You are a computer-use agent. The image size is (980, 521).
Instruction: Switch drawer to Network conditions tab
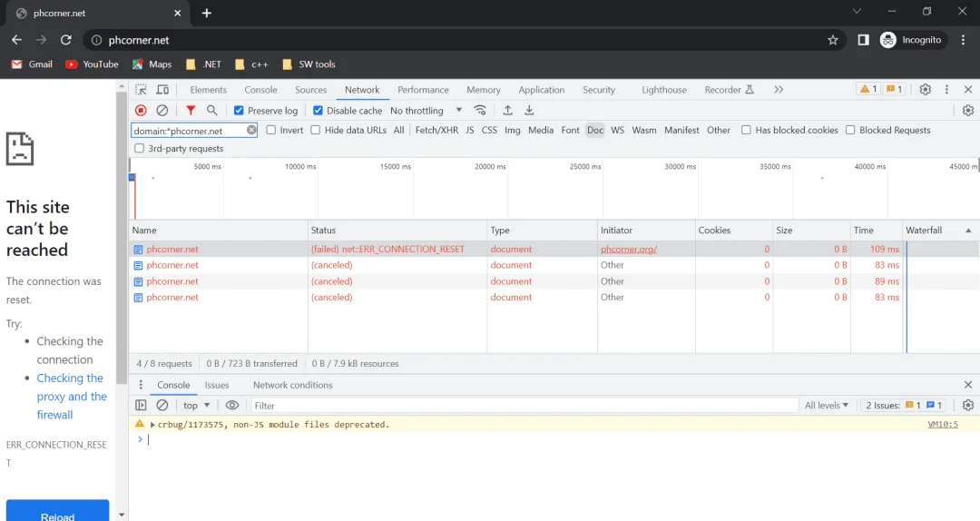292,385
